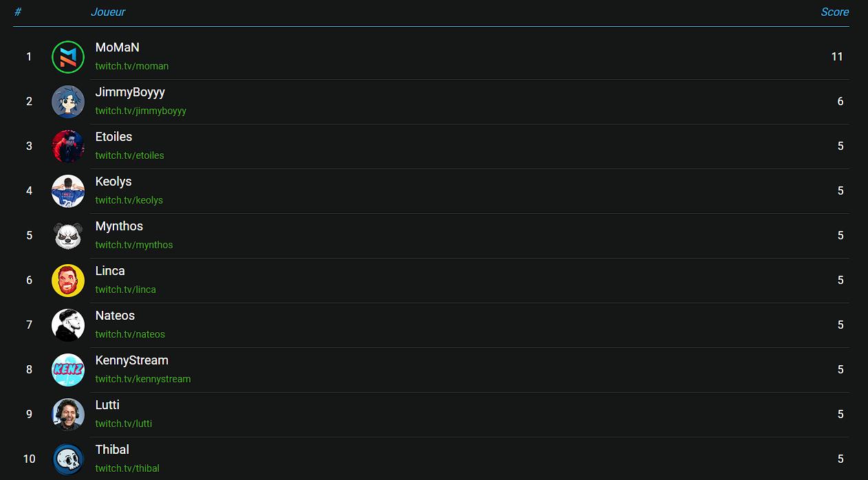Click Etoiles' red and dark avatar
The width and height of the screenshot is (868, 480).
(68, 146)
